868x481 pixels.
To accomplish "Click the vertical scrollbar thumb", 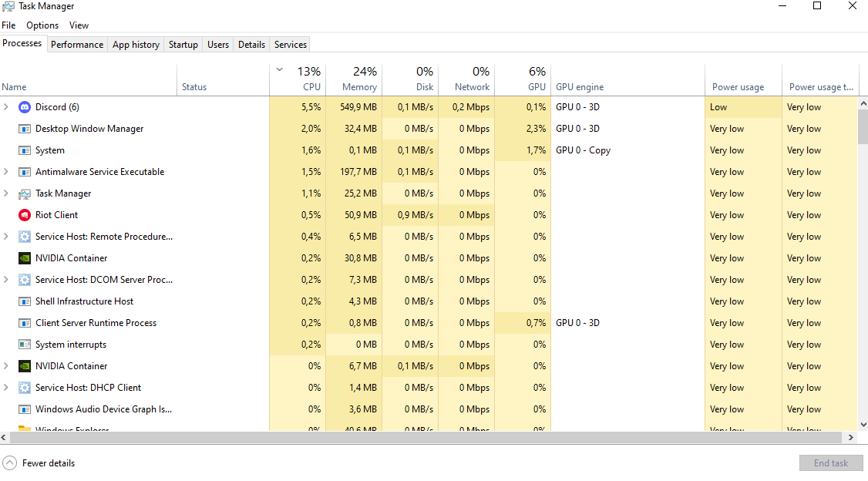I will click(x=863, y=126).
